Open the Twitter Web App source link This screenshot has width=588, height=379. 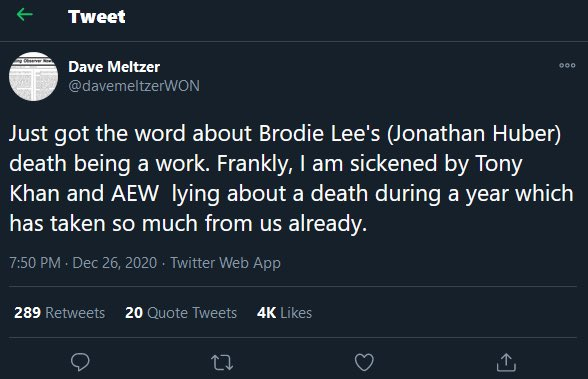click(225, 263)
